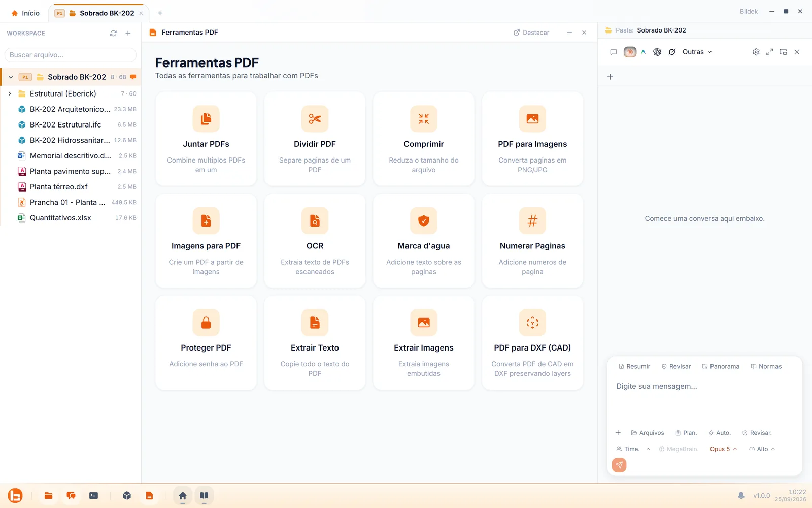Open the Imagens para PDF tool
The height and width of the screenshot is (508, 812).
pyautogui.click(x=206, y=241)
